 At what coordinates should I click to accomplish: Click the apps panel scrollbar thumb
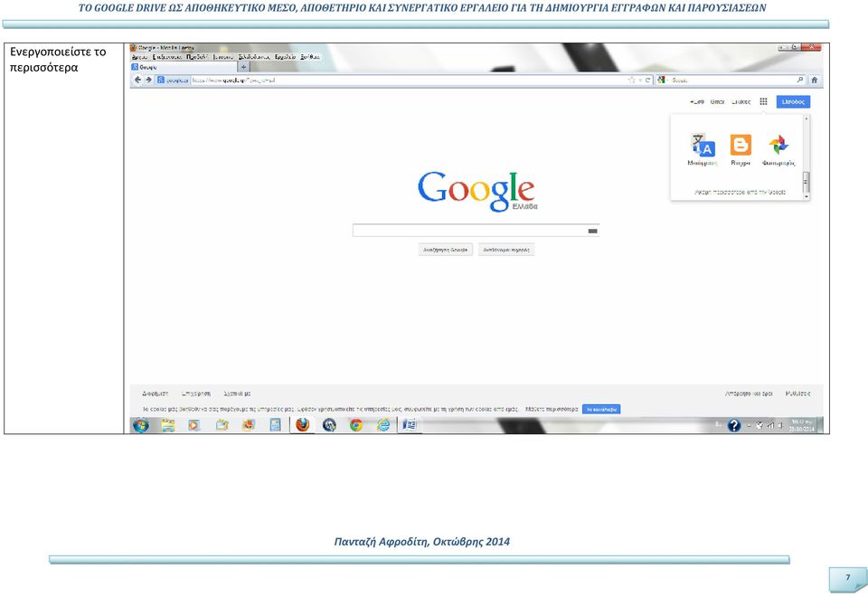(806, 181)
